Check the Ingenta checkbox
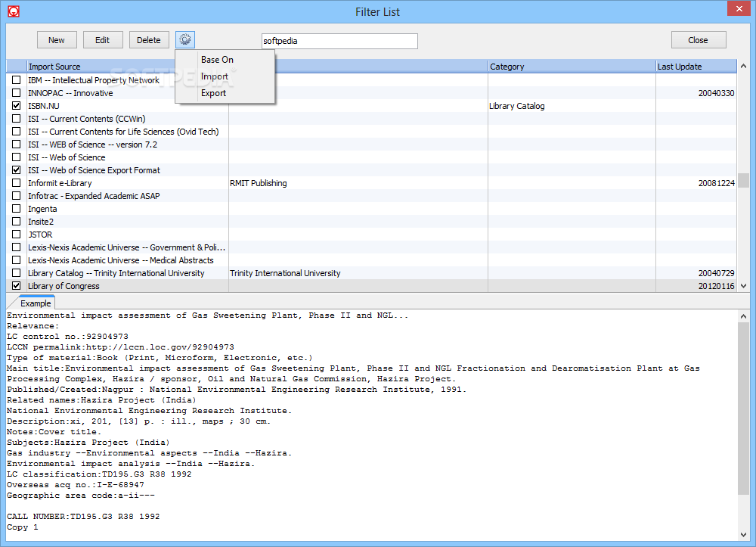The image size is (756, 547). 17,208
